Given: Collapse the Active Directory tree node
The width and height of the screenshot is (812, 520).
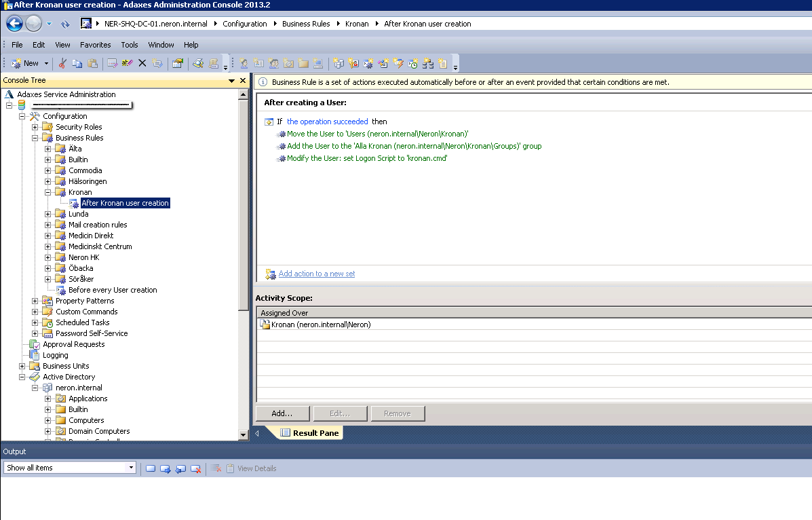Looking at the screenshot, I should [22, 377].
